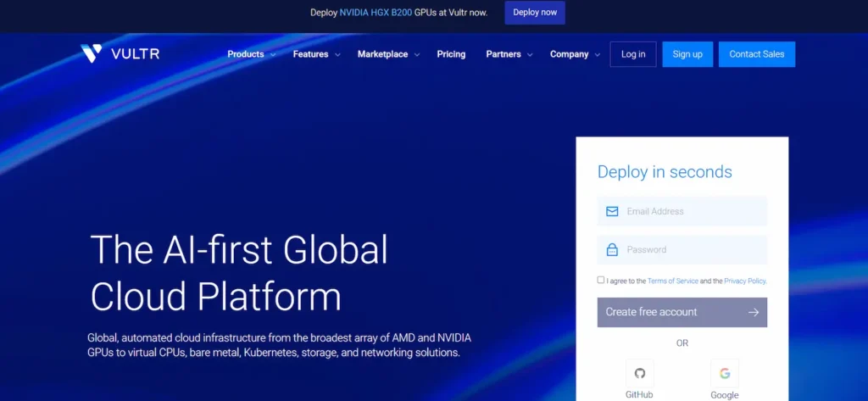Open the Marketplace menu
This screenshot has width=868, height=401.
(x=382, y=54)
